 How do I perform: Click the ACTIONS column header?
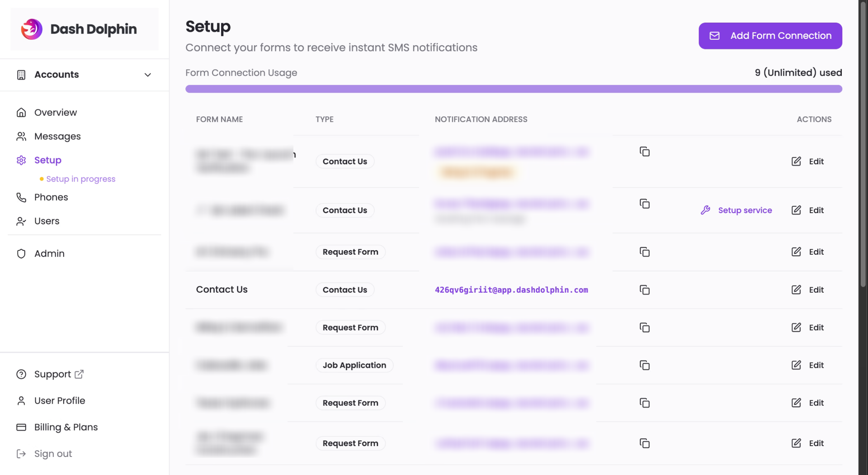click(x=814, y=119)
